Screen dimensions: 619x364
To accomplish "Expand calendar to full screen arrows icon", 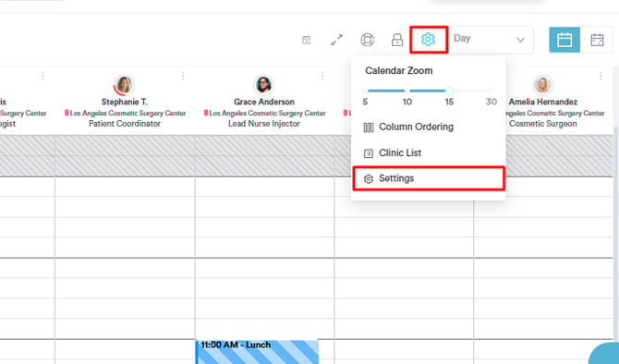I will pos(336,40).
